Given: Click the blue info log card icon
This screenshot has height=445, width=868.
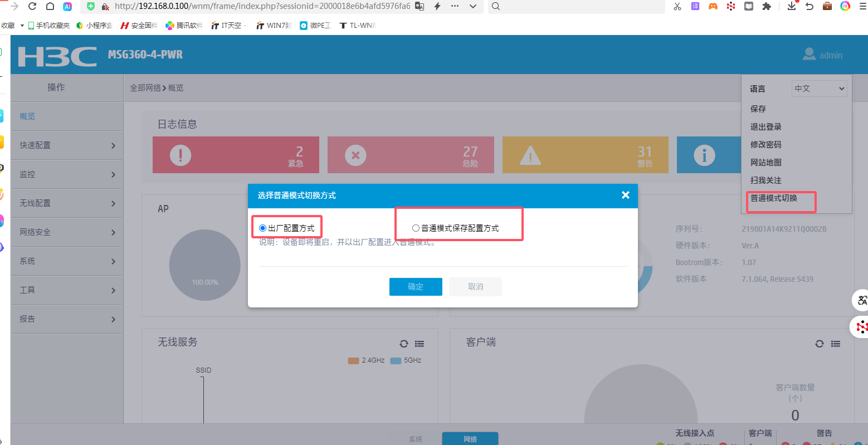Looking at the screenshot, I should [704, 155].
